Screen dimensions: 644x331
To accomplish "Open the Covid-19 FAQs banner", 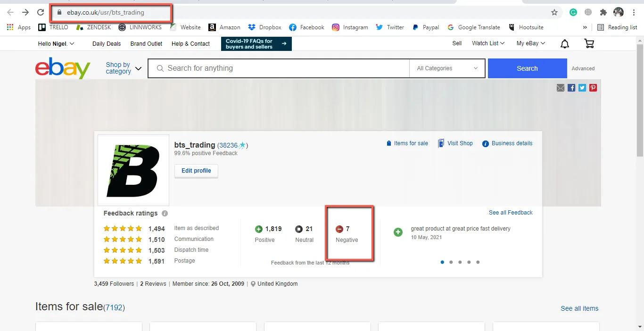I will (256, 44).
